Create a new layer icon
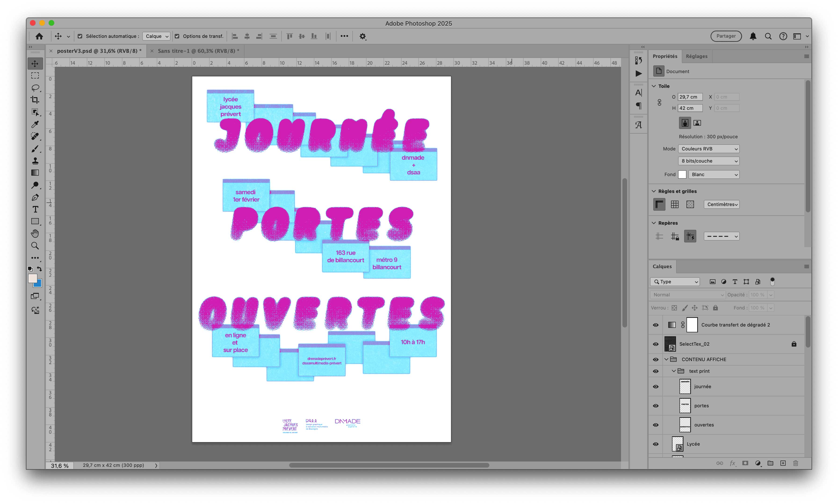The height and width of the screenshot is (504, 838). [783, 463]
